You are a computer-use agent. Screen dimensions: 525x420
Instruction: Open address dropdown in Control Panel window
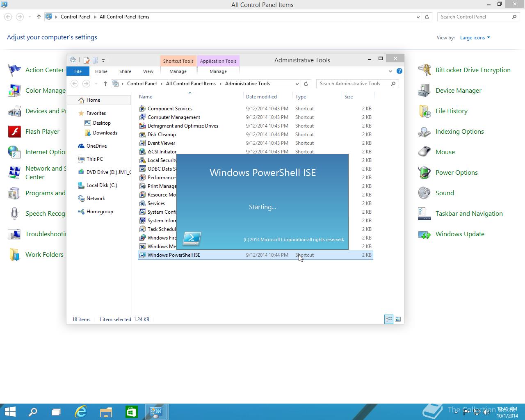(x=418, y=17)
